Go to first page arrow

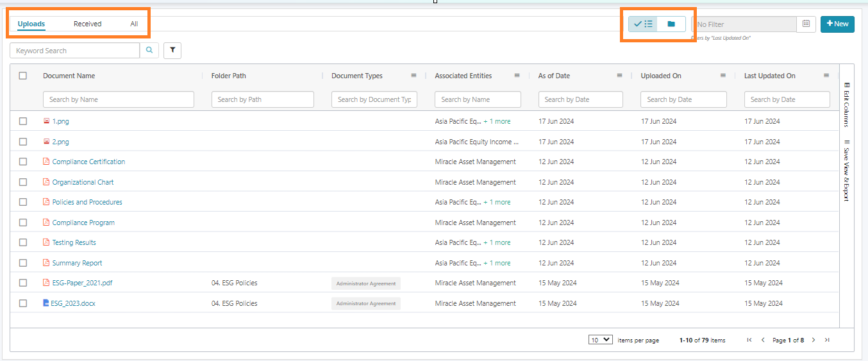click(749, 340)
